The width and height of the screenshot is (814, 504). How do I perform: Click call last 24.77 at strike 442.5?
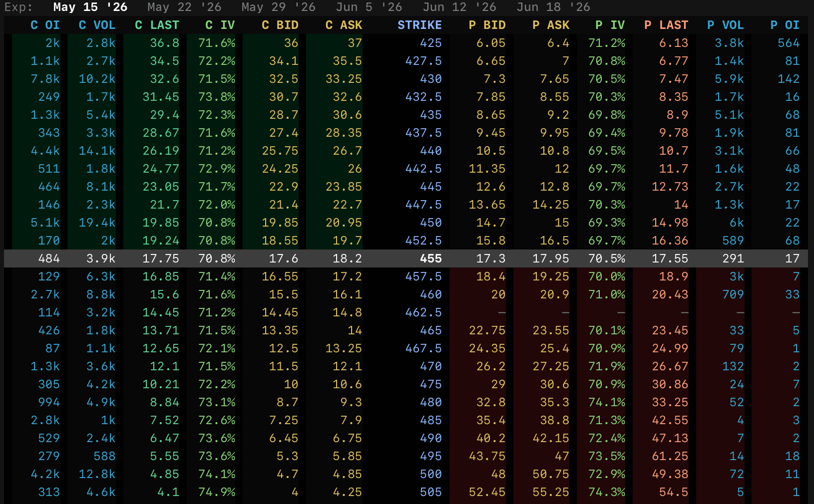160,169
